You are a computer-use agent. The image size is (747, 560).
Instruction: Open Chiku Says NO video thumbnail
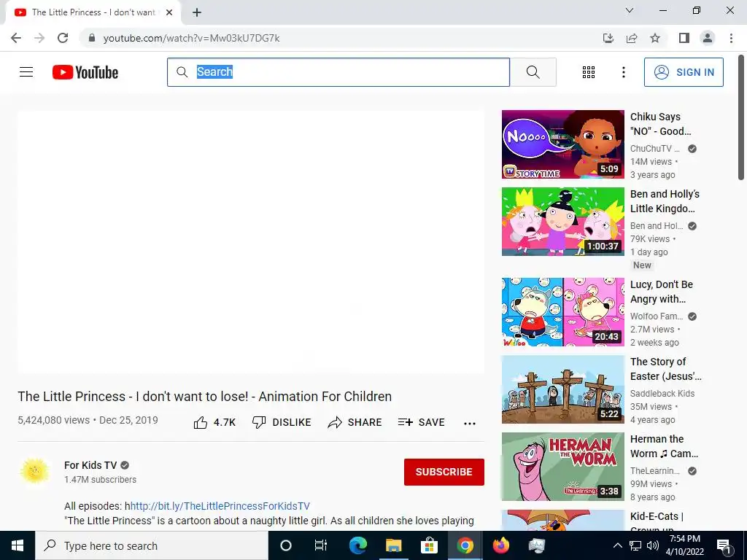pyautogui.click(x=562, y=144)
